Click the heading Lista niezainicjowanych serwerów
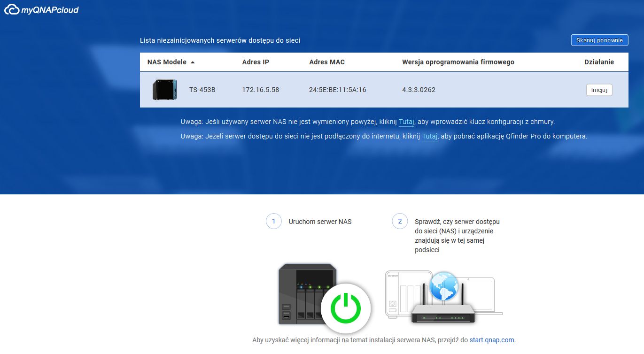The width and height of the screenshot is (644, 354). [220, 40]
